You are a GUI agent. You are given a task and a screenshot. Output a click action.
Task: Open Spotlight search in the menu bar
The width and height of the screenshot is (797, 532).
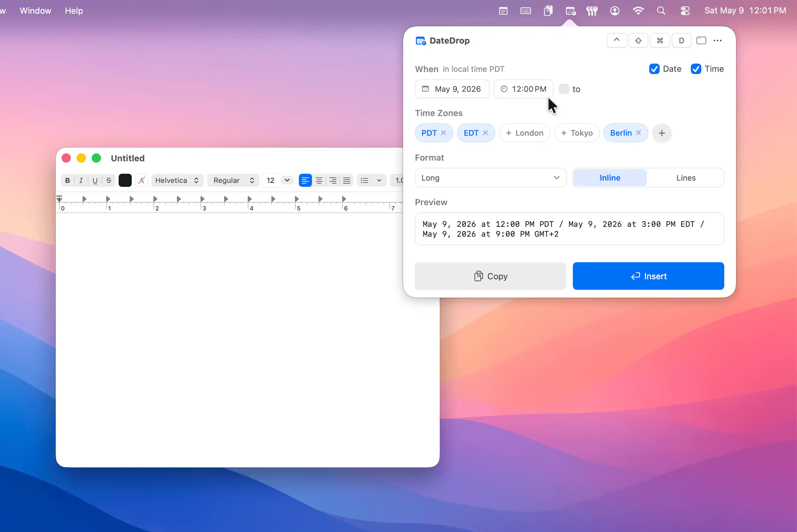tap(661, 11)
